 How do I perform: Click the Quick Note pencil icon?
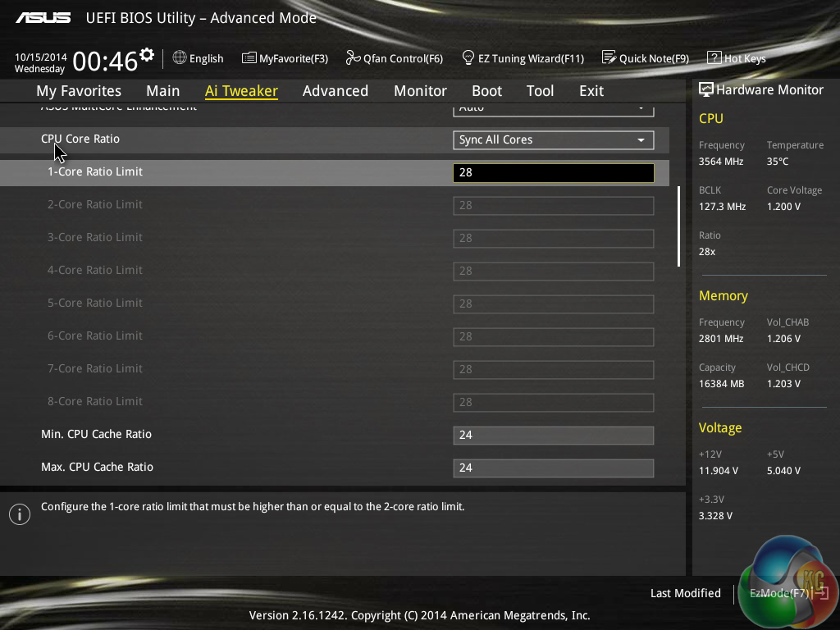(609, 57)
